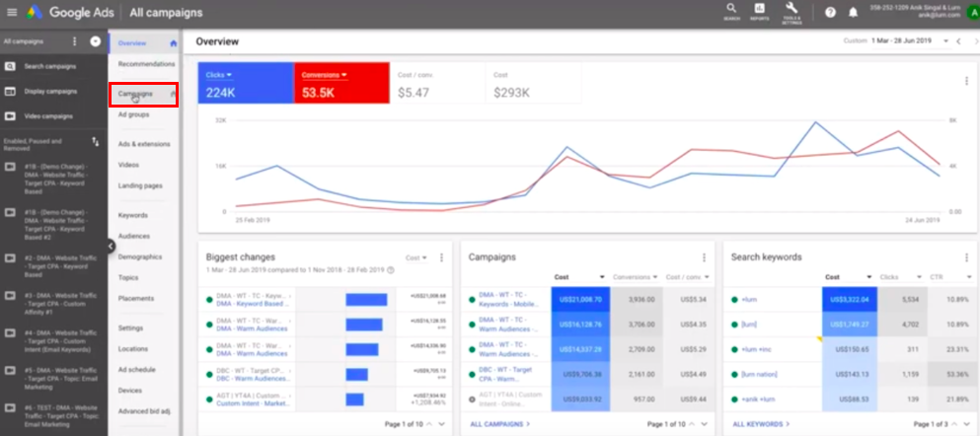Open Topics page
This screenshot has height=436, width=980.
128,277
